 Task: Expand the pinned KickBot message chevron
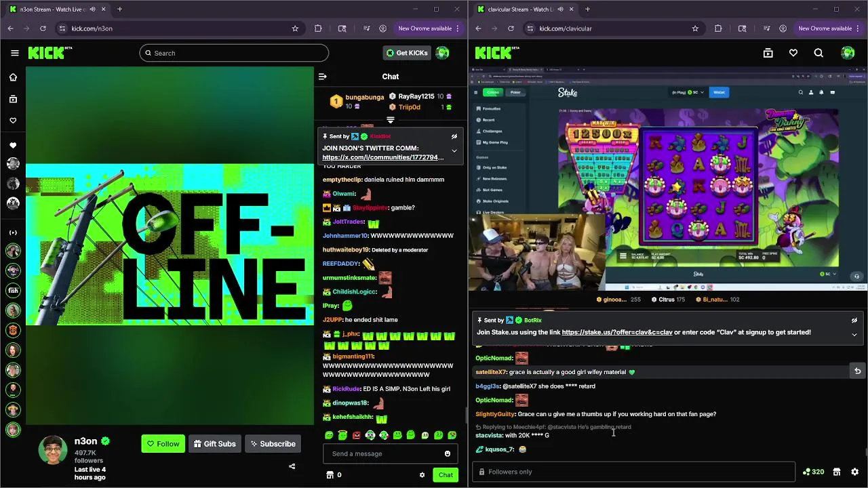click(454, 150)
